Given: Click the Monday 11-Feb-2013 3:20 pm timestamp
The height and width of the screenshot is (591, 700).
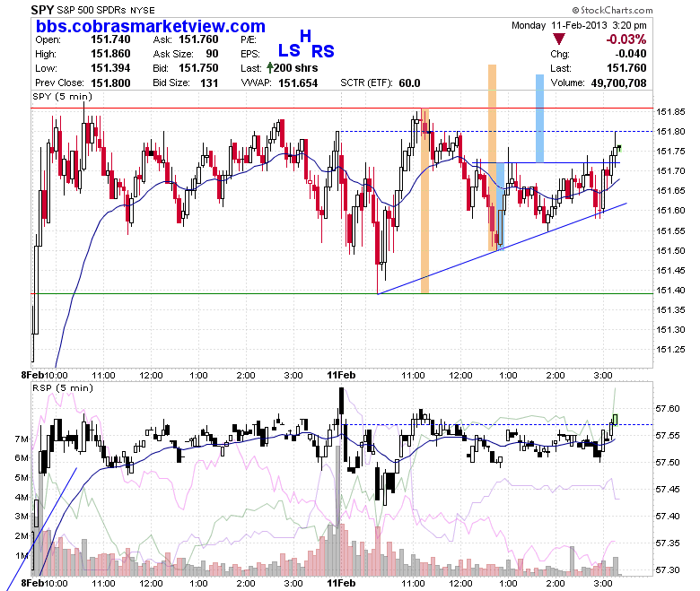Looking at the screenshot, I should pyautogui.click(x=579, y=25).
